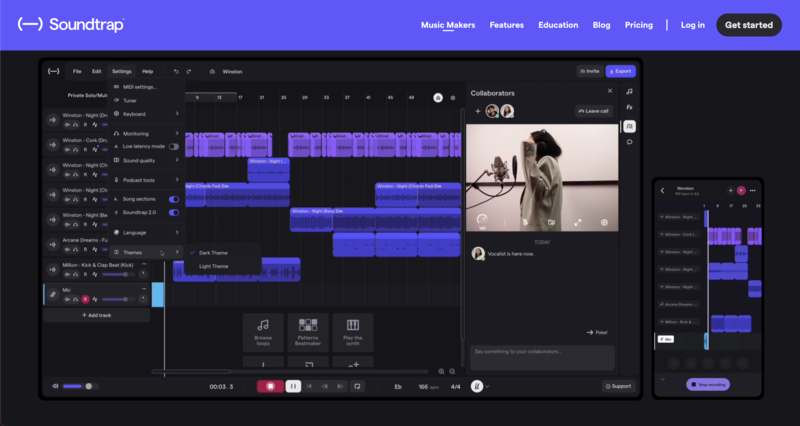Expand the Podcast tools submenu
Image resolution: width=800 pixels, height=426 pixels.
147,180
